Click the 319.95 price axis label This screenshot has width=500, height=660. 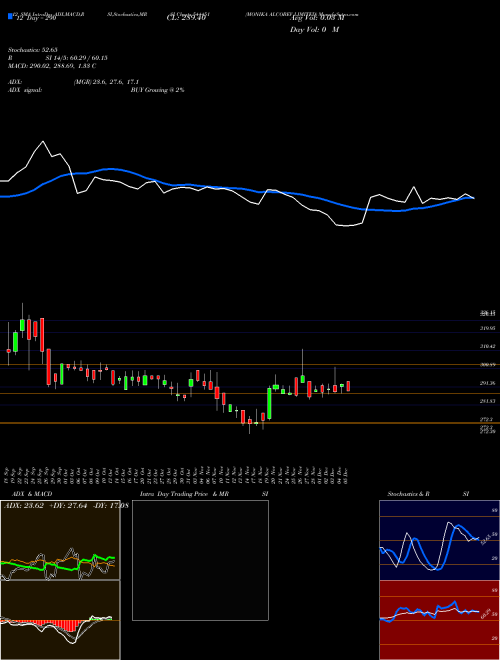tap(488, 328)
